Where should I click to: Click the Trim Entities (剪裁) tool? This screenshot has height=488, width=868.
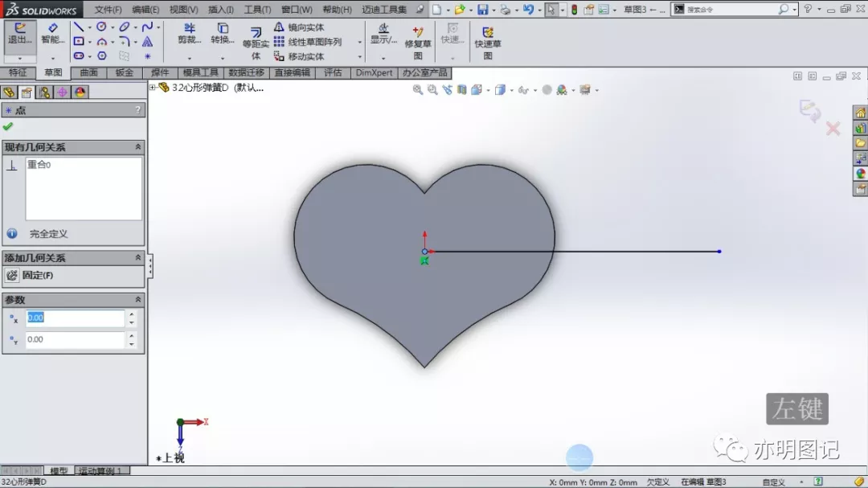point(190,34)
